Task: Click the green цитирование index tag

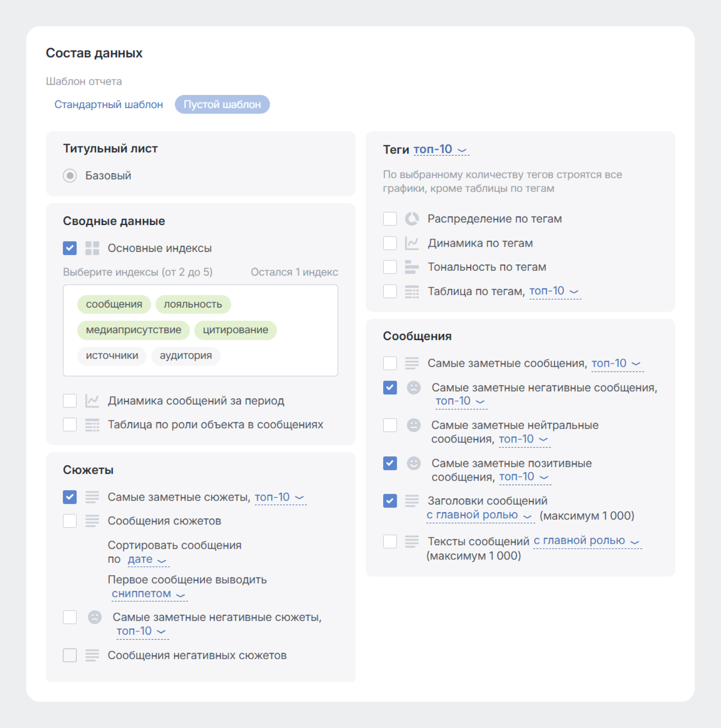Action: [235, 330]
